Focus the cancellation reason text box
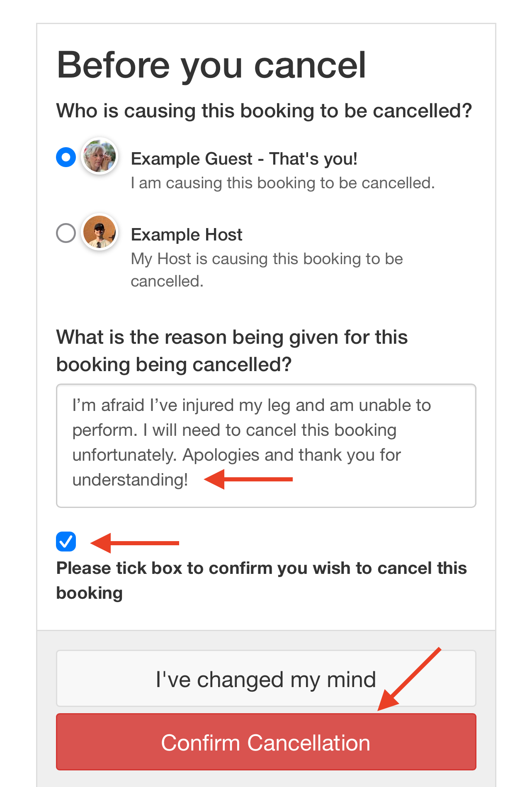Viewport: 532px width, 787px height. pyautogui.click(x=266, y=446)
